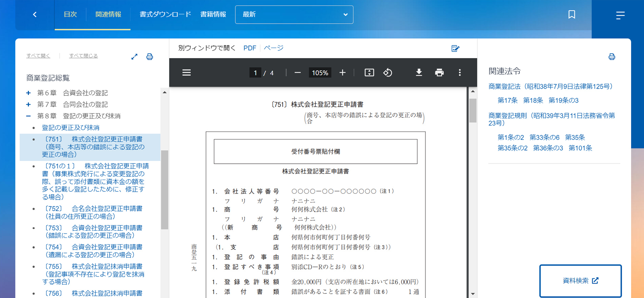Click the 資料検索 button

coord(580,281)
